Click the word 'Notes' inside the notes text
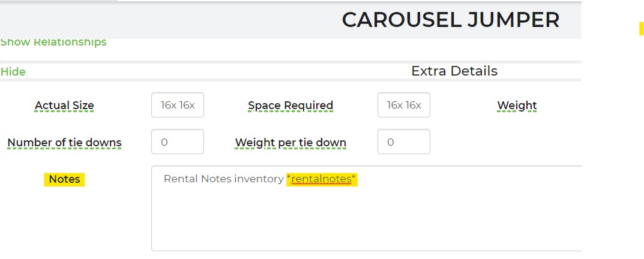 tap(217, 179)
